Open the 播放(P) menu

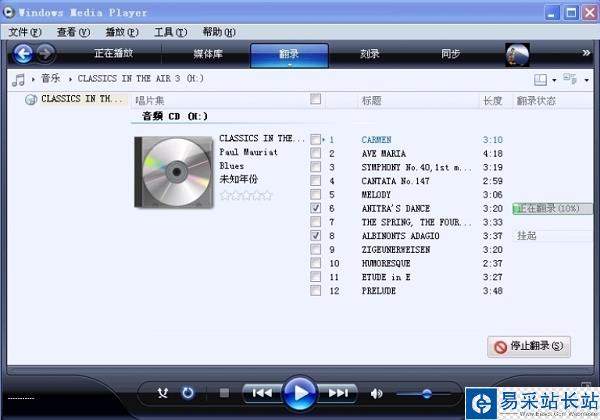click(122, 32)
